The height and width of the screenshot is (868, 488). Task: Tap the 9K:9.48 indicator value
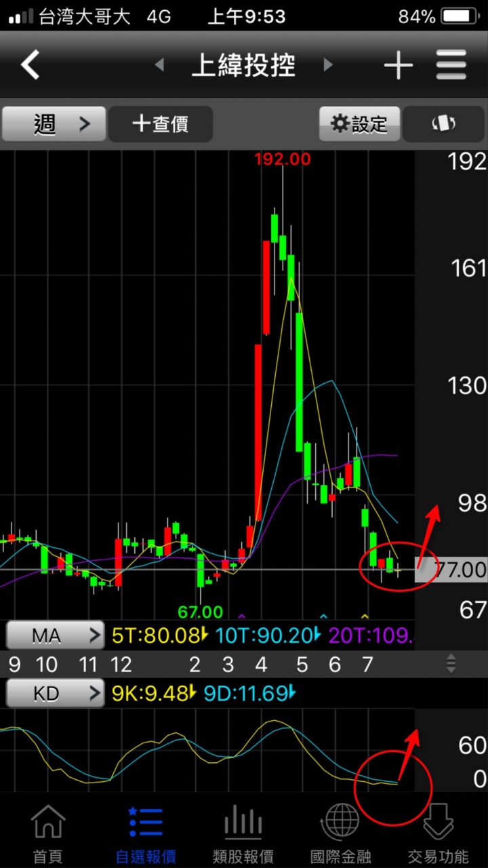coord(153,694)
